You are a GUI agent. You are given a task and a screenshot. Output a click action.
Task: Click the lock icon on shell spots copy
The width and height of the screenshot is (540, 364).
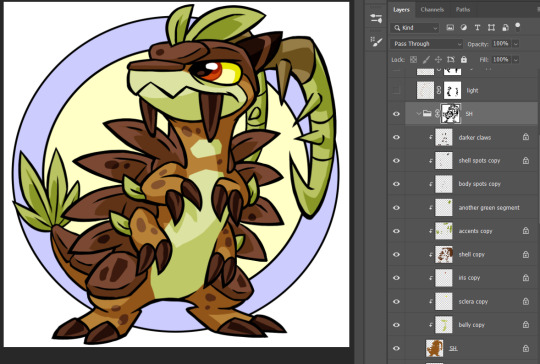(526, 160)
